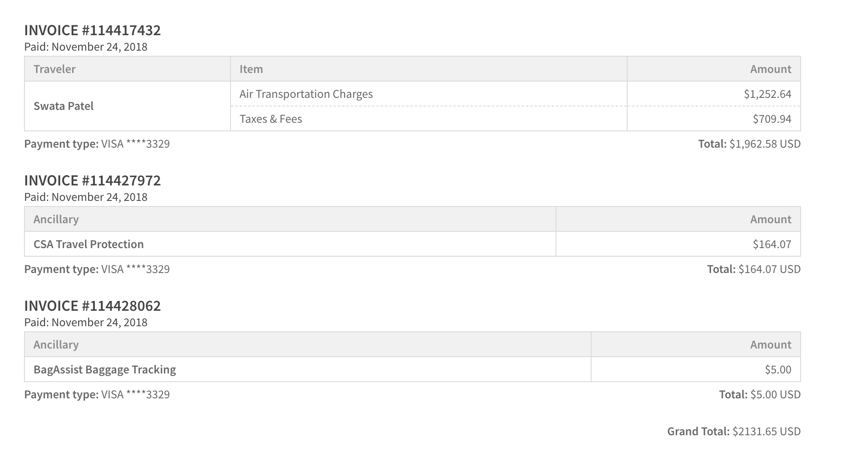Click the INVOICE #114427972 heading
Image resolution: width=868 pixels, height=467 pixels.
(x=92, y=181)
